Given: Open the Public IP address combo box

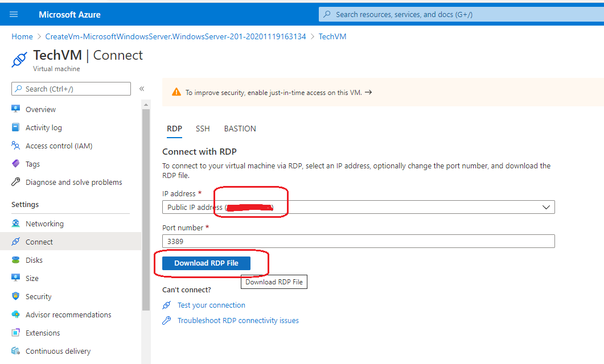Looking at the screenshot, I should (x=358, y=207).
